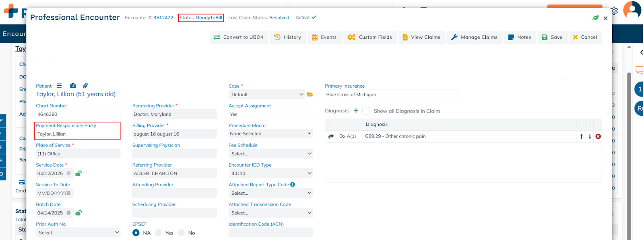The image size is (644, 241).
Task: Open the View Claims toolbar button
Action: 422,37
